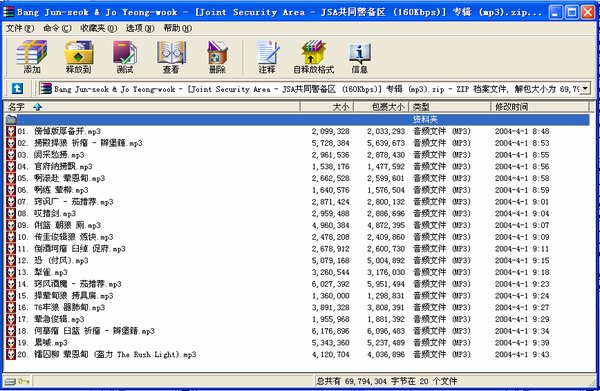Select file row starting with 14.
This screenshot has height=391, width=600.
297,284
